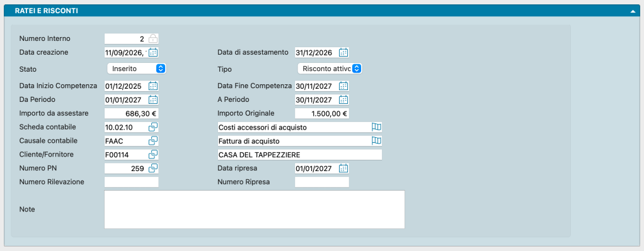Screen dimensions: 644x251
Task: Open calendar picker for Data creazione
Action: click(152, 52)
